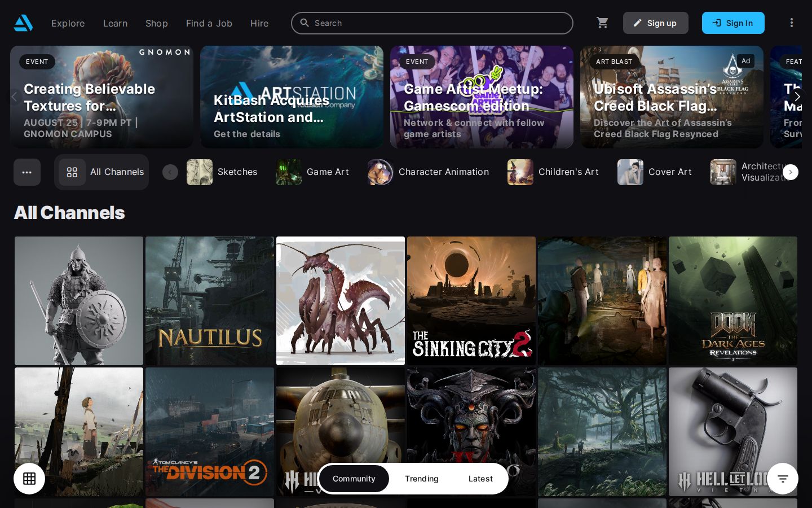Open the armored warrior with shield artwork
Screen dimensions: 812x508
pyautogui.click(x=79, y=301)
